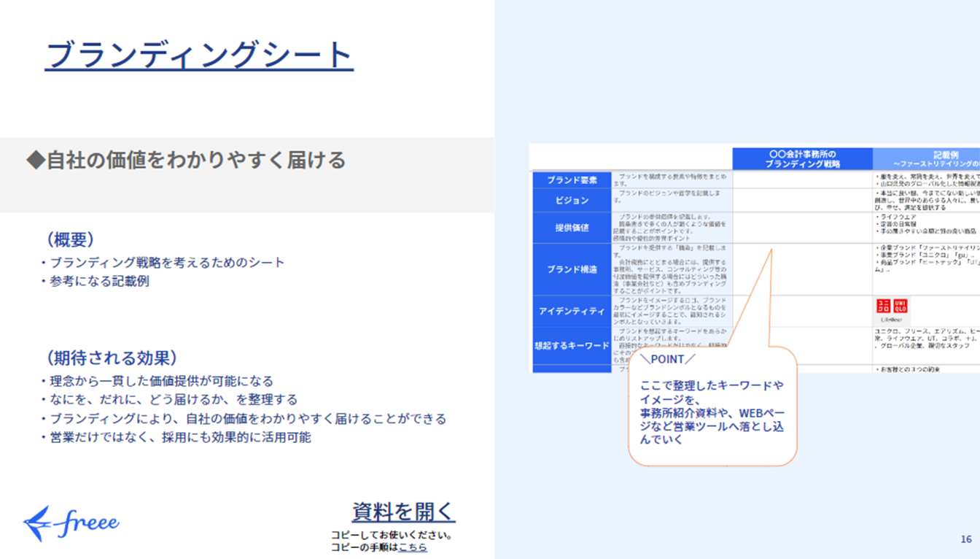Select the 想起するキーワード row header
This screenshot has width=980, height=559.
pyautogui.click(x=572, y=345)
